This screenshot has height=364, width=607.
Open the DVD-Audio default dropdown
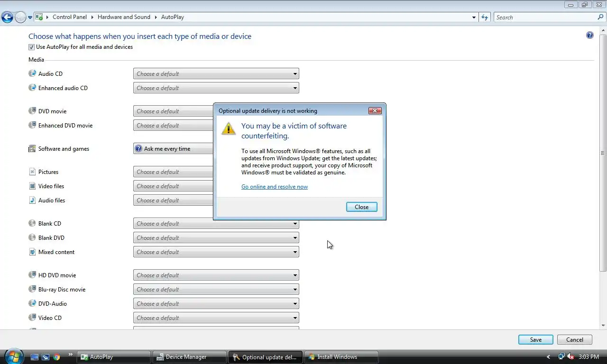216,303
